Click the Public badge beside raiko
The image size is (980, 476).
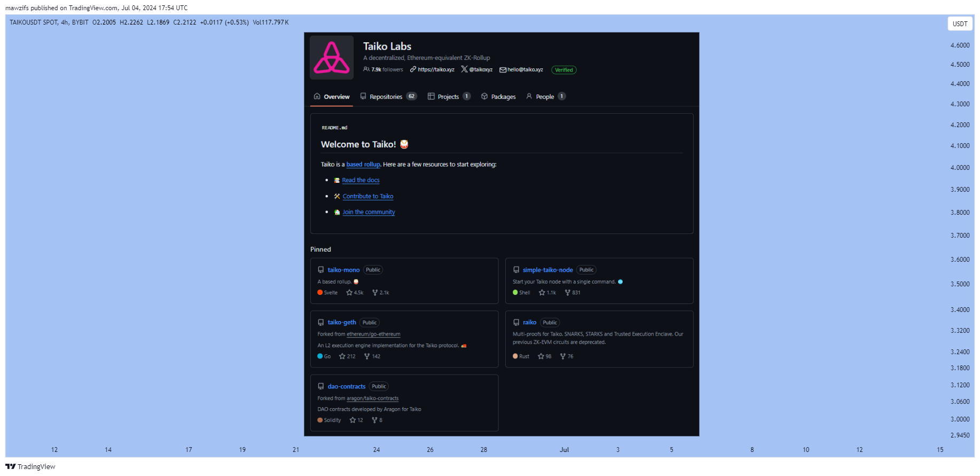(x=550, y=323)
